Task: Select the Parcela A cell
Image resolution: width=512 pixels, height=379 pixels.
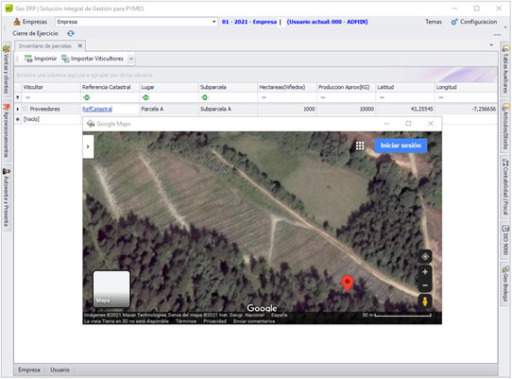Action: [x=169, y=109]
